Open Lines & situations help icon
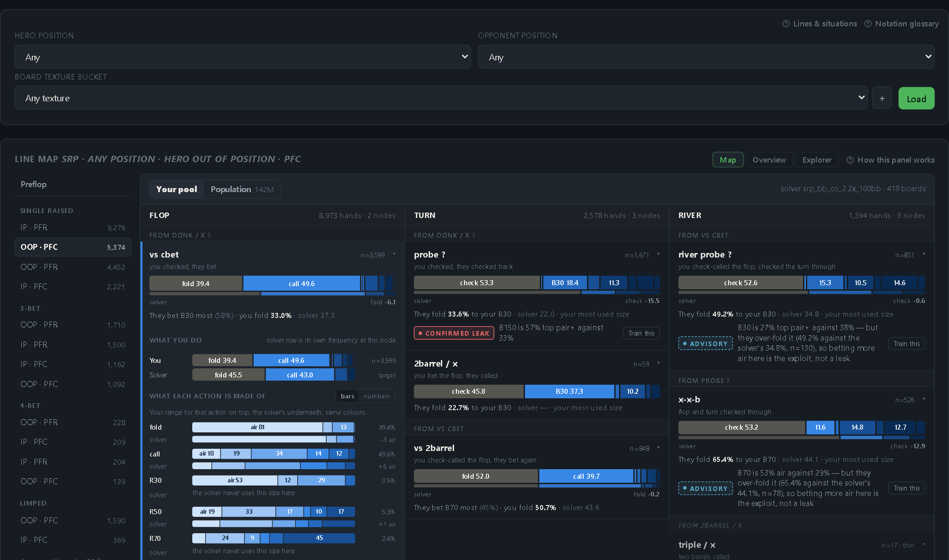The height and width of the screenshot is (560, 949). click(785, 24)
